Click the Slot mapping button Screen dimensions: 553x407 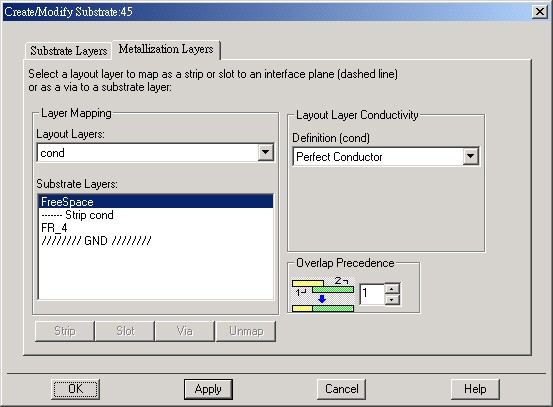pyautogui.click(x=125, y=331)
